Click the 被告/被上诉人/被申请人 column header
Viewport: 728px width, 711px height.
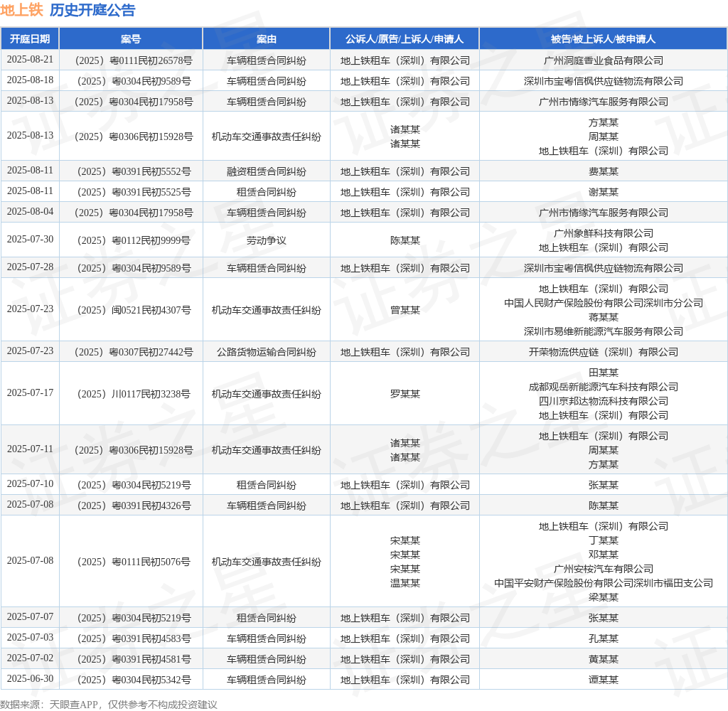[x=603, y=39]
